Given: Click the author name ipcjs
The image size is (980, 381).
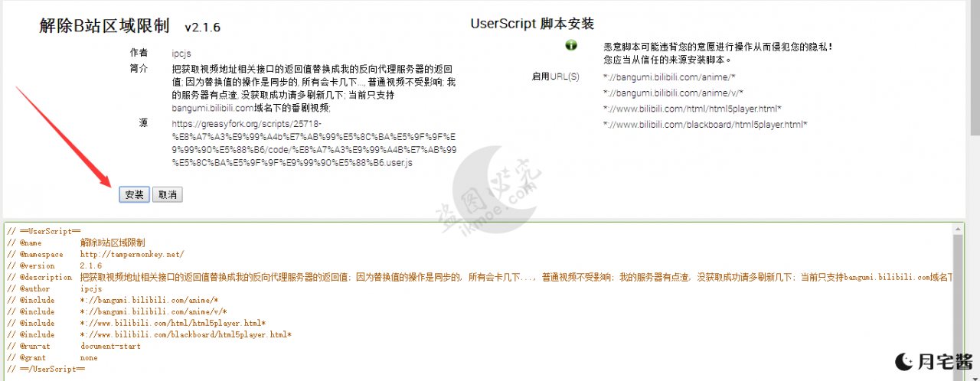Looking at the screenshot, I should point(181,54).
